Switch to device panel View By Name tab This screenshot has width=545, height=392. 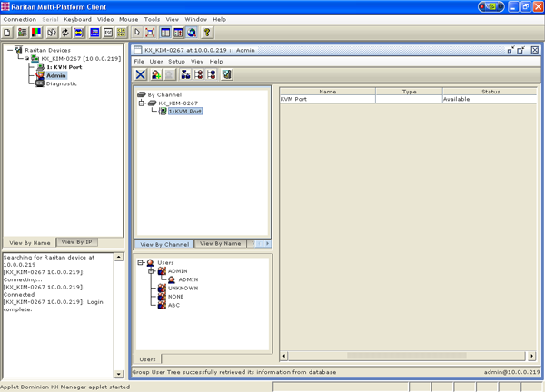(30, 242)
